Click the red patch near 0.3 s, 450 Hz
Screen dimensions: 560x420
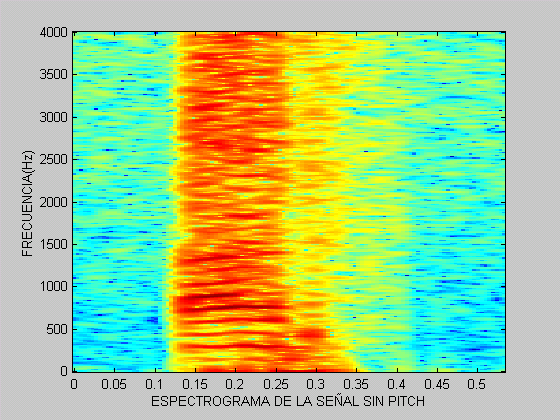(310, 334)
